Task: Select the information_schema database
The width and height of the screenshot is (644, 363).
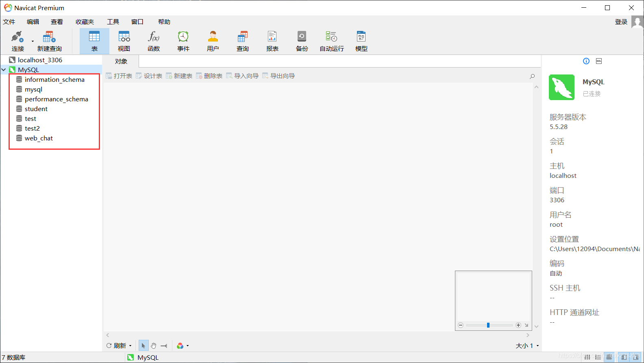Action: pyautogui.click(x=54, y=79)
